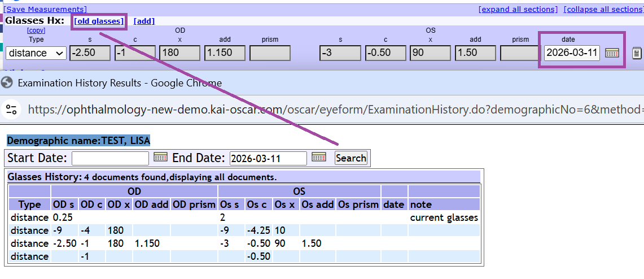
Task: Click OS c field showing -0.50
Action: tap(385, 53)
